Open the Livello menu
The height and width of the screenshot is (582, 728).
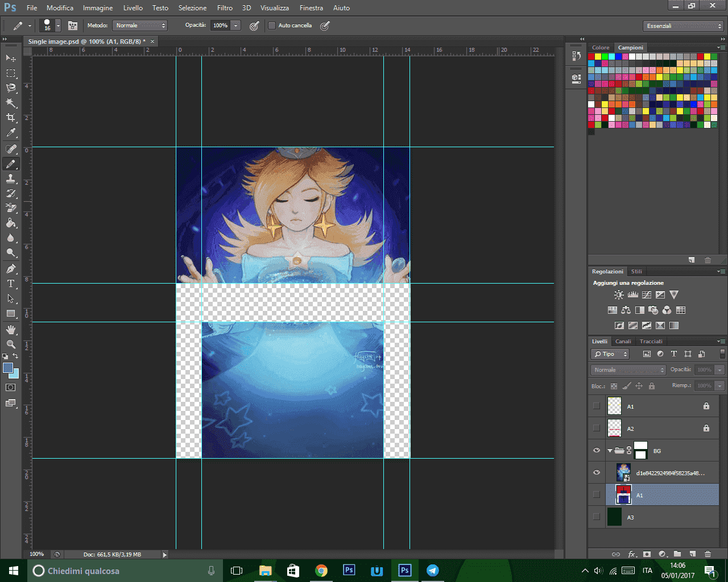[x=133, y=8]
